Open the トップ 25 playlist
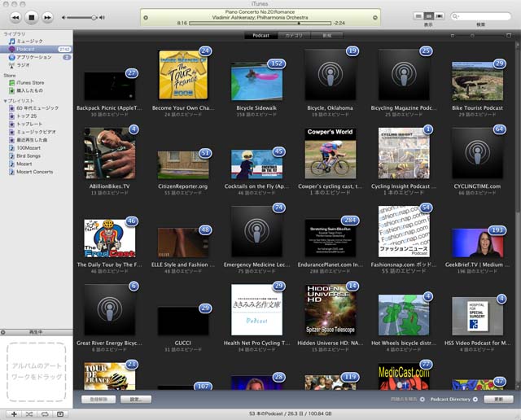This screenshot has height=420, width=521. coord(37,116)
